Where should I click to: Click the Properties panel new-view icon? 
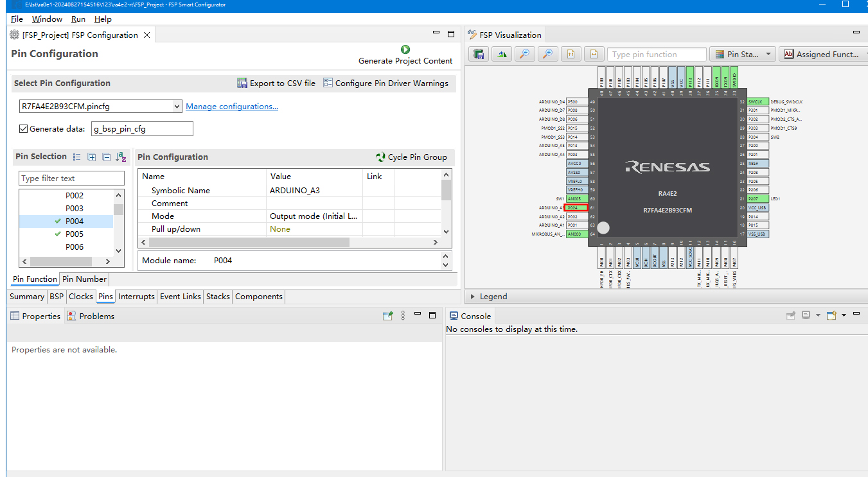pos(387,316)
